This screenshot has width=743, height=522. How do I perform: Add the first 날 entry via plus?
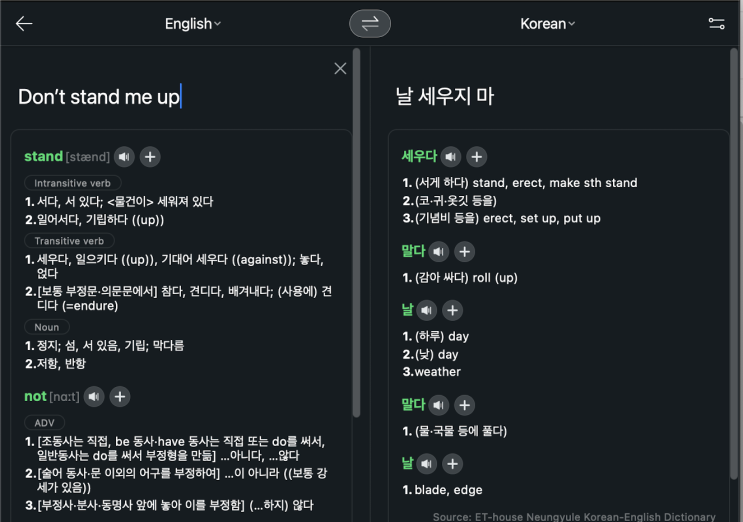click(452, 310)
